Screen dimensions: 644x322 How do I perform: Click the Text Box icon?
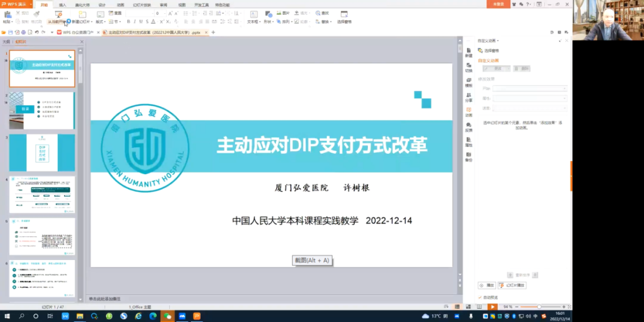254,14
